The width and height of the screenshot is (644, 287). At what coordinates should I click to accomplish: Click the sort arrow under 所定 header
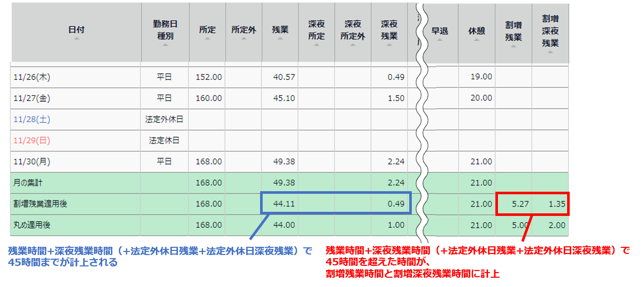(x=207, y=38)
